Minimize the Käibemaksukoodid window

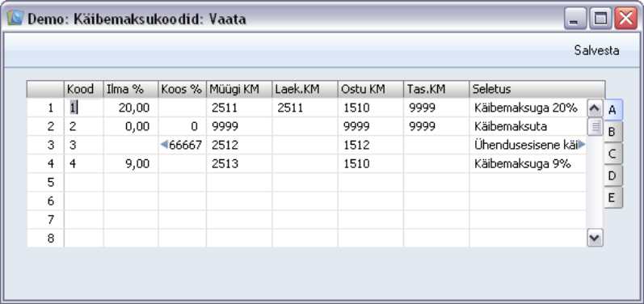pyautogui.click(x=575, y=19)
